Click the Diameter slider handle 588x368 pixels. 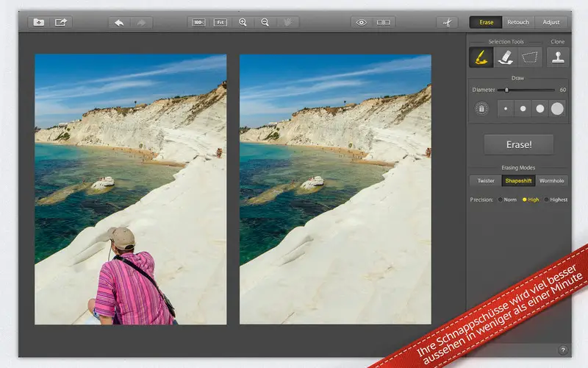tap(506, 90)
